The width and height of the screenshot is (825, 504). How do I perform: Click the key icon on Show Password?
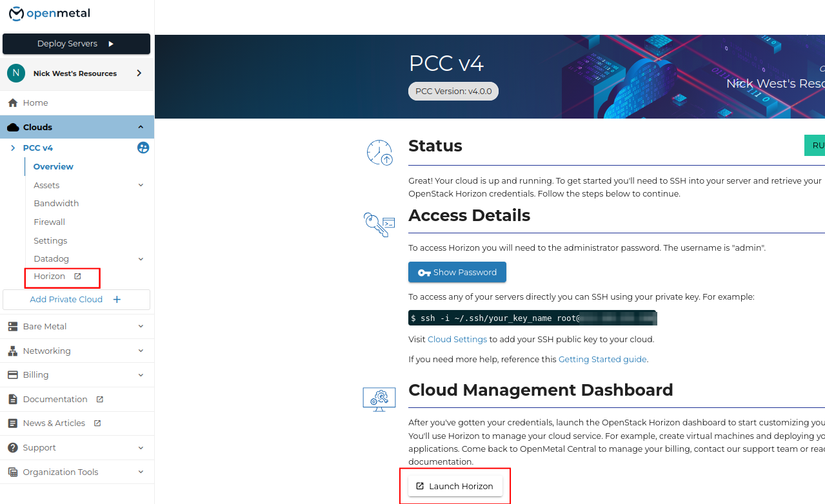tap(424, 273)
